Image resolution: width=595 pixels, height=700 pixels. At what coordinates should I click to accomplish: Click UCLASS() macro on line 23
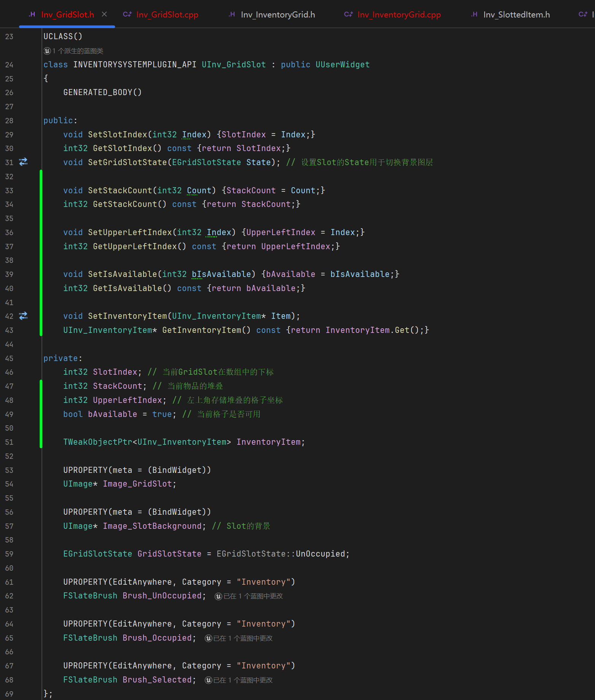coord(63,37)
